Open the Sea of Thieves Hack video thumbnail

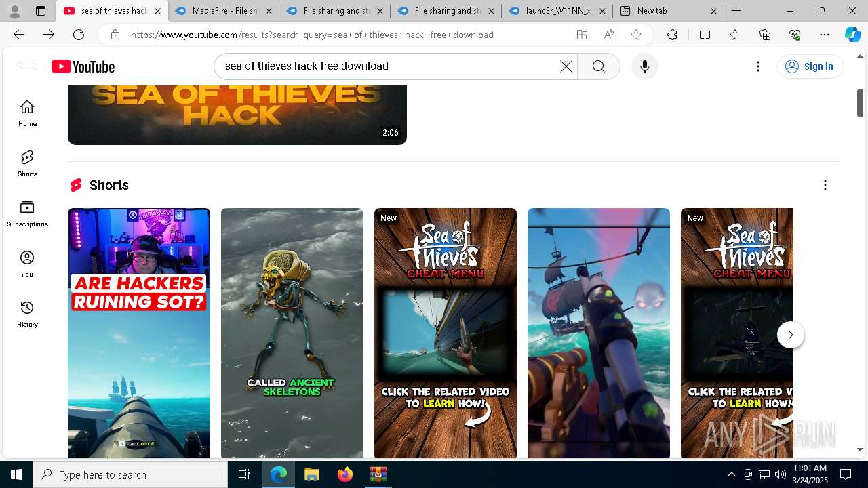(237, 115)
